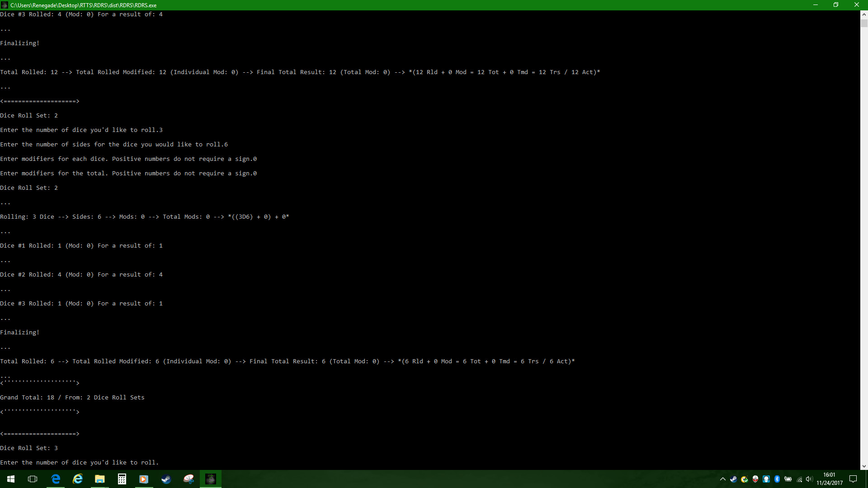Start Windows Media Player from the taskbar
Viewport: 868px width, 488px height.
tap(144, 479)
